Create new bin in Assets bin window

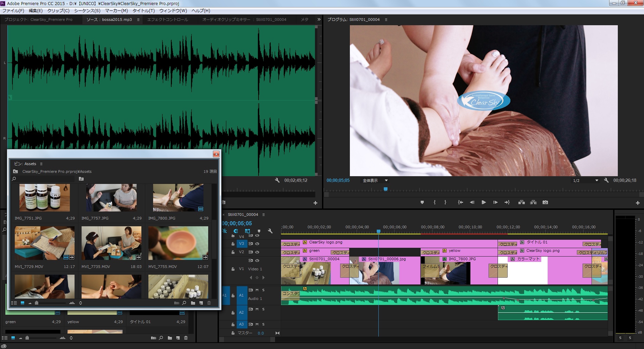pos(193,303)
